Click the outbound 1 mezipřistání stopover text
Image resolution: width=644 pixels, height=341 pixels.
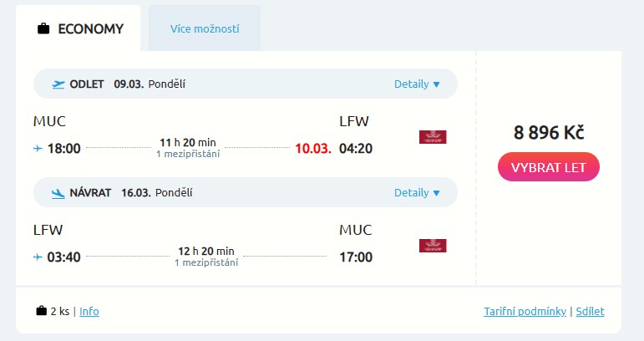coord(188,155)
